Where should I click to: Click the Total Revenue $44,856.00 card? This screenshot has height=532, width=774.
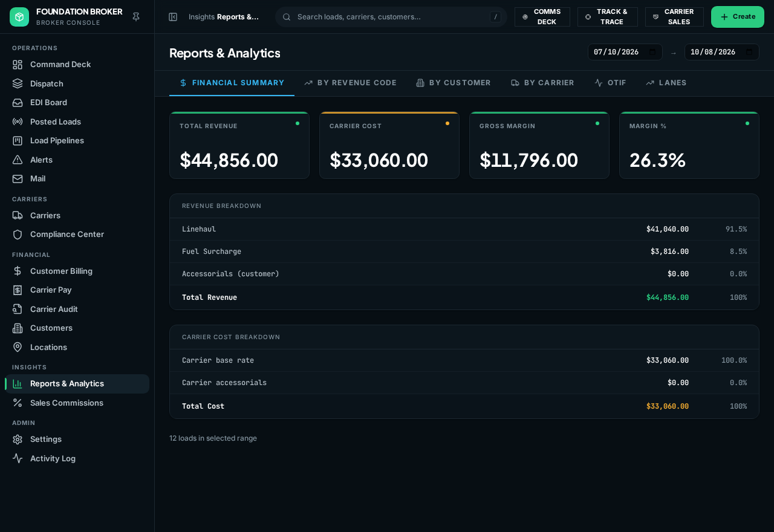pyautogui.click(x=239, y=145)
